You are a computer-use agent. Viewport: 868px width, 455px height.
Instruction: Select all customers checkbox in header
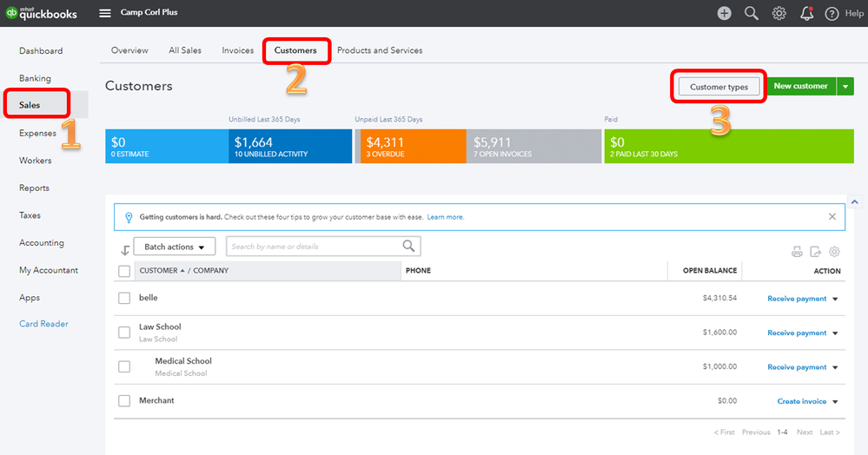[124, 271]
